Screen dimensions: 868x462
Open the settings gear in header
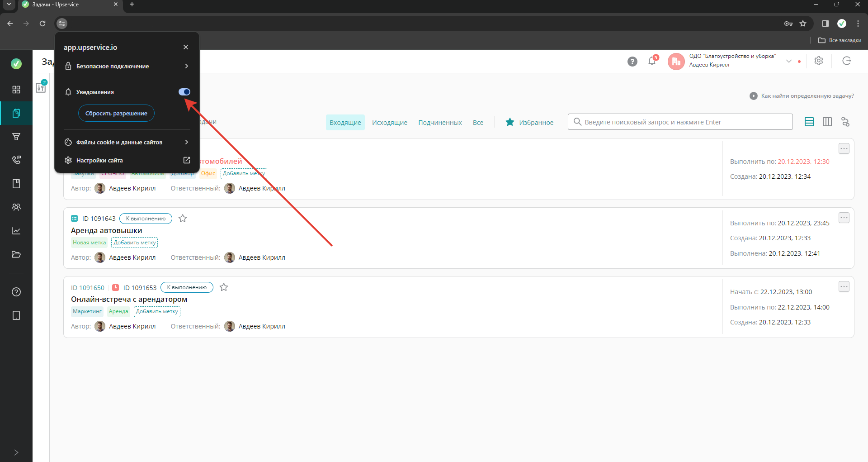[819, 61]
